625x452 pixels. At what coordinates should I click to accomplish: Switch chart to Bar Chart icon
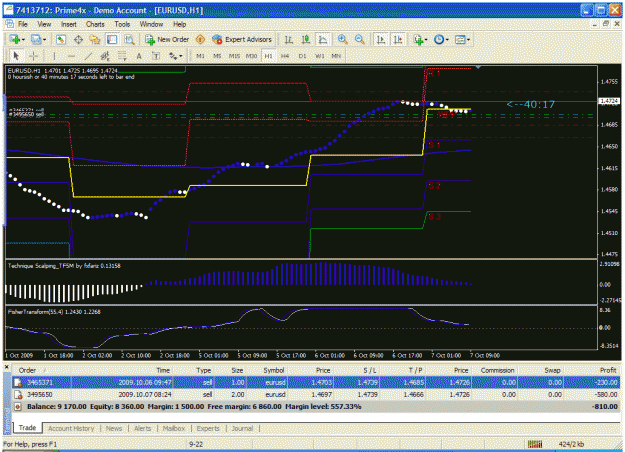click(289, 39)
